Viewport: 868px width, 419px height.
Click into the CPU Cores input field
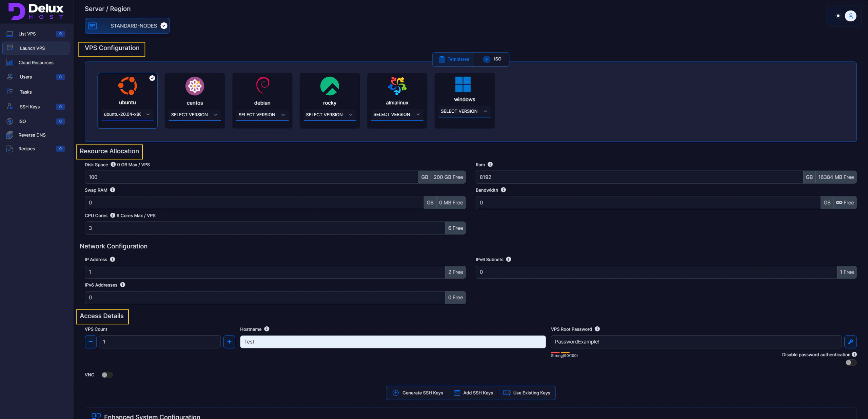[x=264, y=228]
